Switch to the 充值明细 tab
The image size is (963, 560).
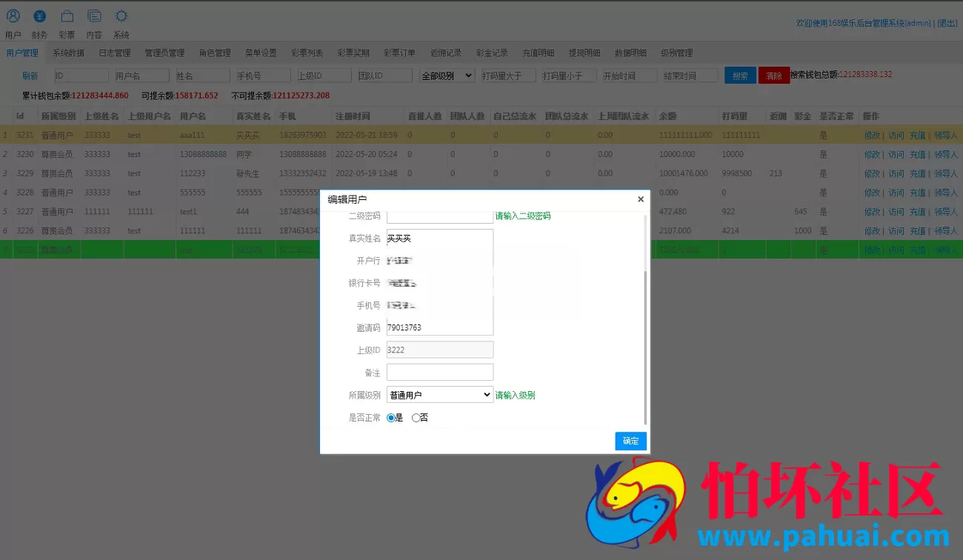click(x=538, y=53)
